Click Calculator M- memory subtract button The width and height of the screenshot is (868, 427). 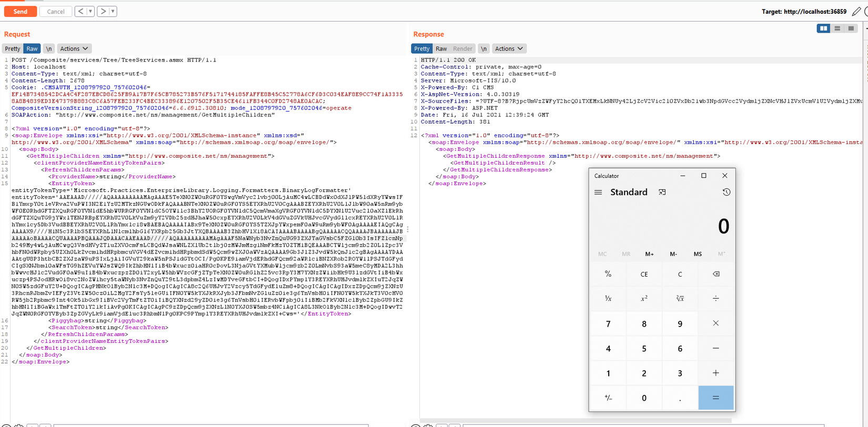click(x=673, y=254)
